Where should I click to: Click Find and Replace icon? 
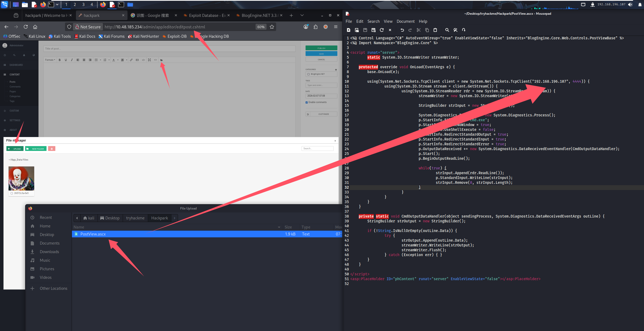tap(456, 30)
